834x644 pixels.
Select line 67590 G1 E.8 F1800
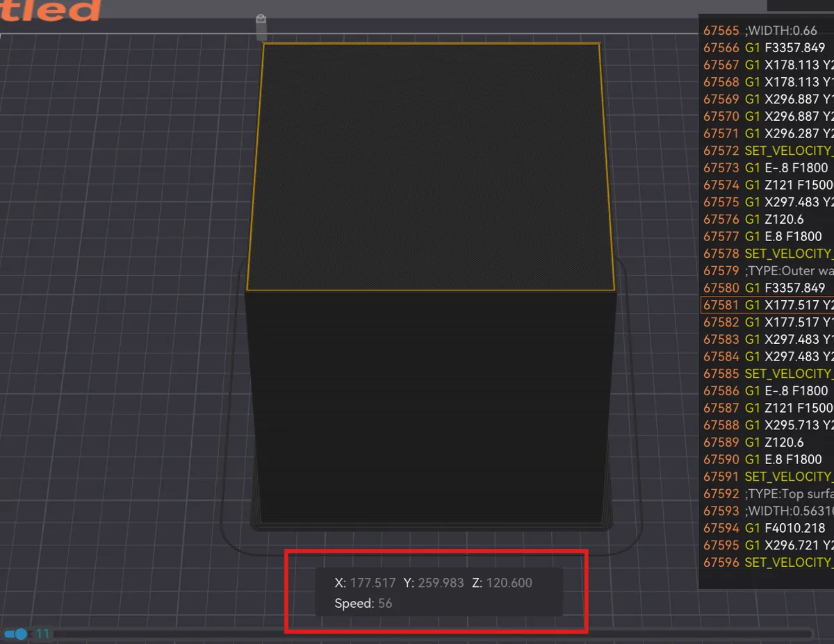click(767, 459)
